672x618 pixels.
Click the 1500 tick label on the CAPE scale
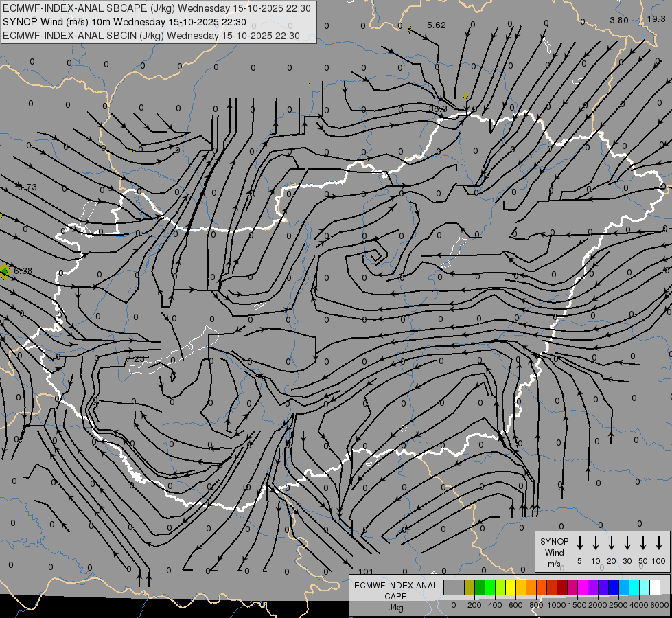pyautogui.click(x=577, y=605)
